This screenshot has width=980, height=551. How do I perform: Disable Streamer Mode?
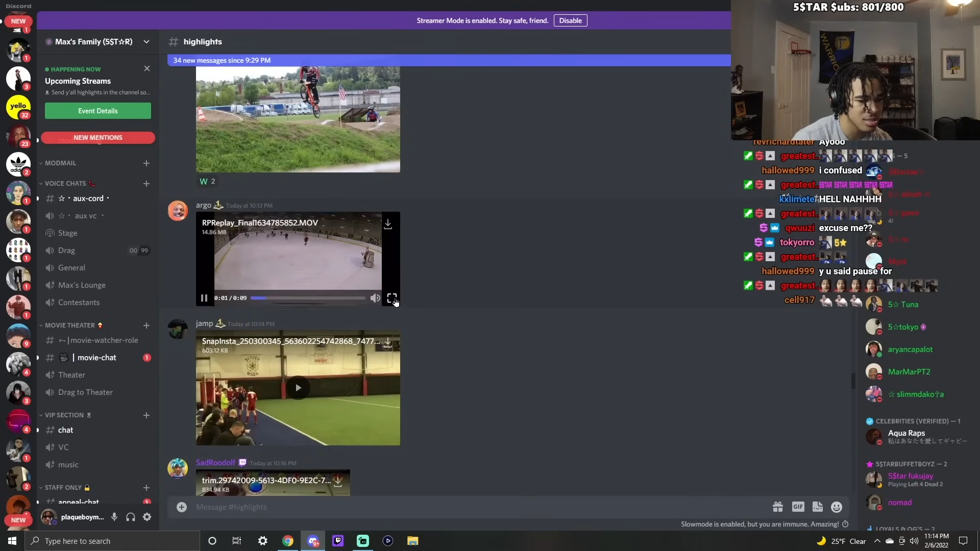tap(570, 20)
